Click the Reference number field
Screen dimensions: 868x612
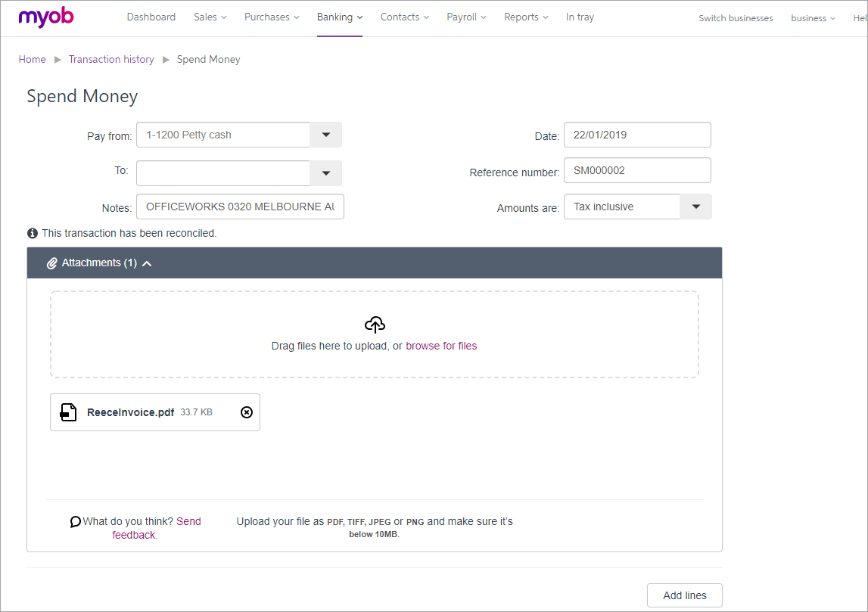[x=636, y=170]
